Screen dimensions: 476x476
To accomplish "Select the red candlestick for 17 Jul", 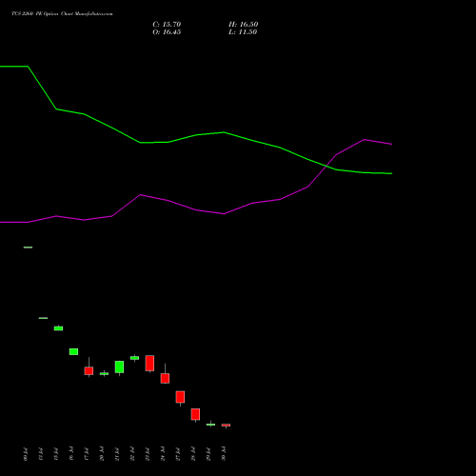I will [89, 370].
